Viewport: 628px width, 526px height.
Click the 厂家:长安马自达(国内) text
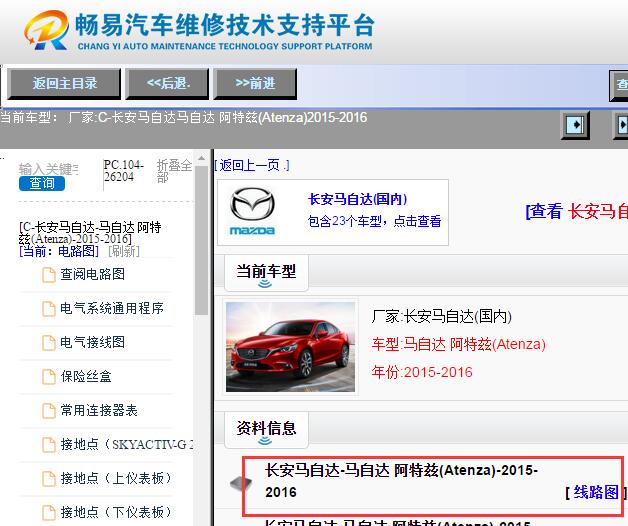click(x=441, y=316)
